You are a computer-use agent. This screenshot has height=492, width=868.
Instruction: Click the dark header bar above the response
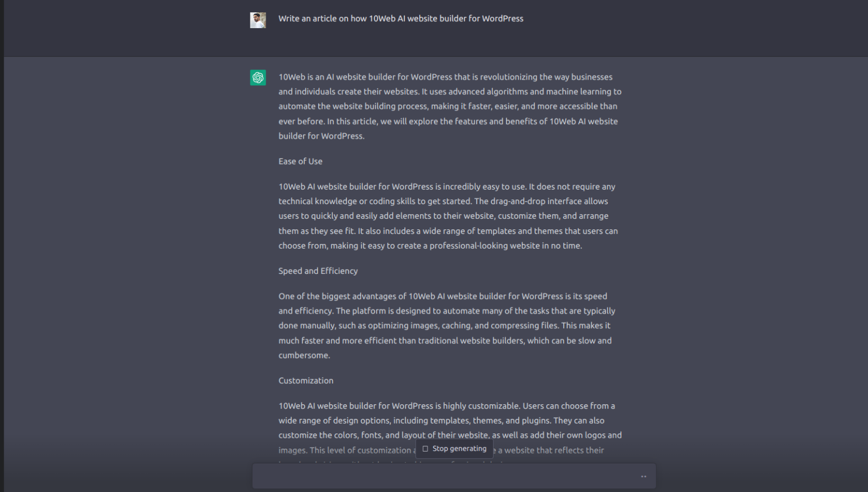(434, 28)
